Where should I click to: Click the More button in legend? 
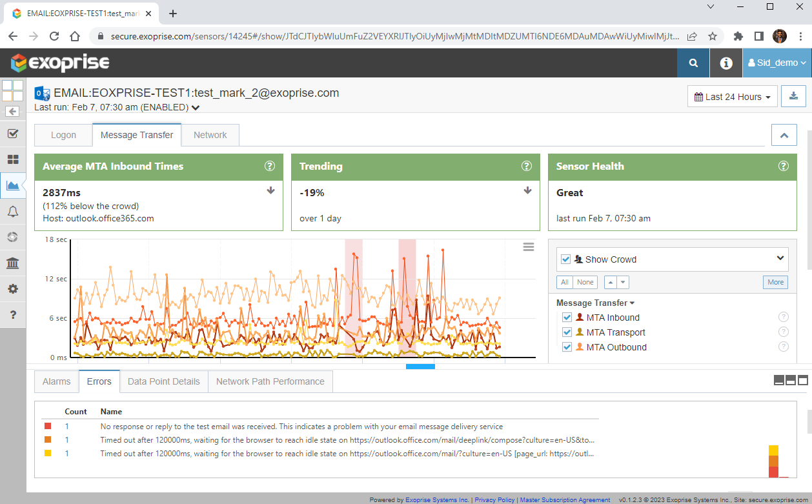coord(775,282)
